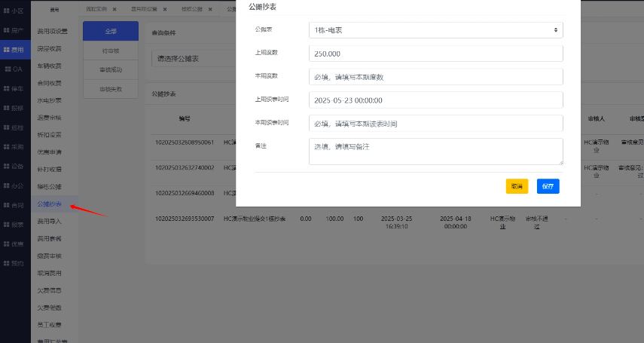Screen dimensions: 644x343
Task: Focus the 上期度数 field showing 250.000
Action: (436, 54)
